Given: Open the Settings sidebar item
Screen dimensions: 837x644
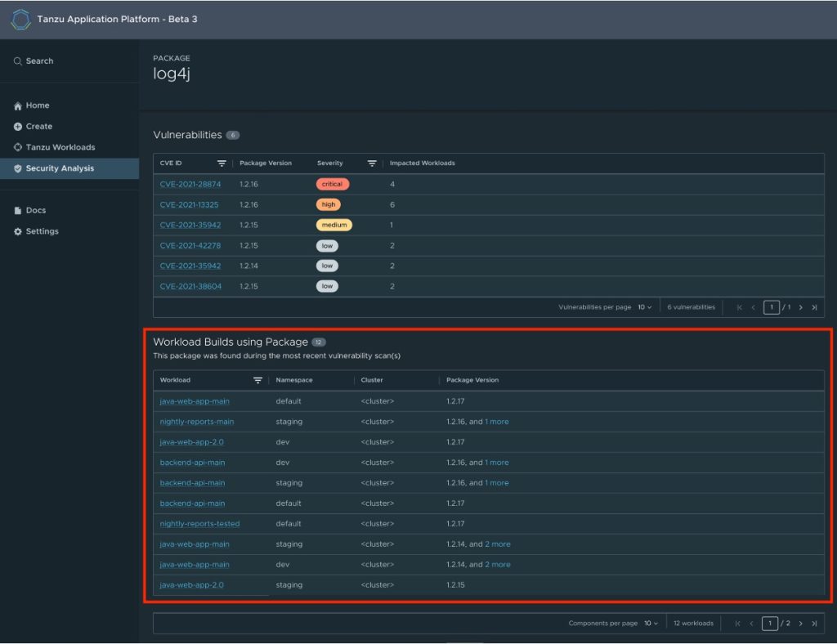Looking at the screenshot, I should (42, 231).
